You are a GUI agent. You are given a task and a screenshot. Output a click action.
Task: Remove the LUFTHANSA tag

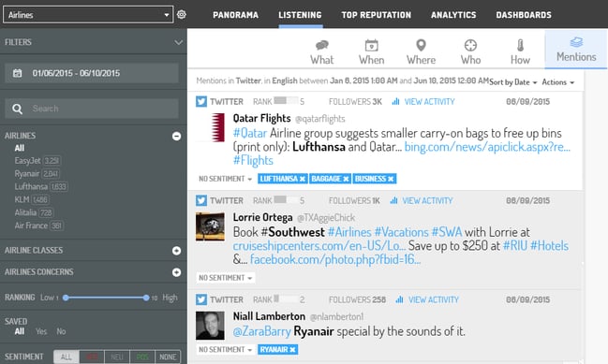click(x=303, y=179)
